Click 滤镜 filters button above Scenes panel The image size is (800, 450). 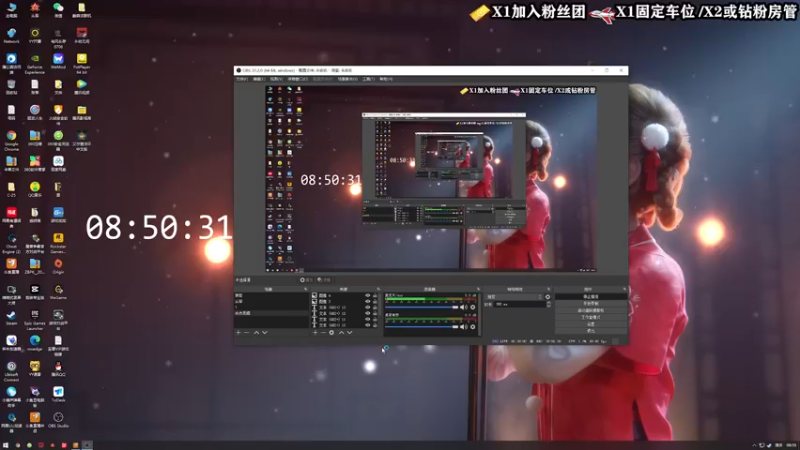click(x=324, y=280)
